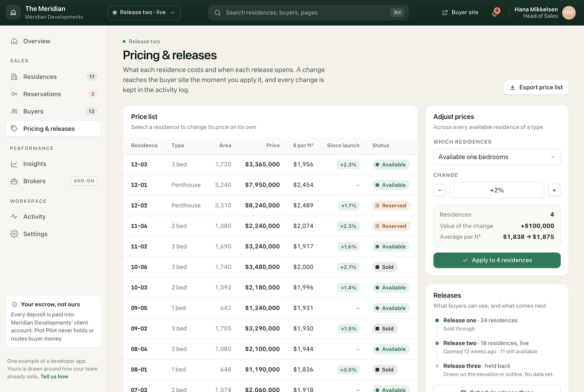The height and width of the screenshot is (392, 584).
Task: Click Apply to 4 residences button
Action: (x=497, y=260)
